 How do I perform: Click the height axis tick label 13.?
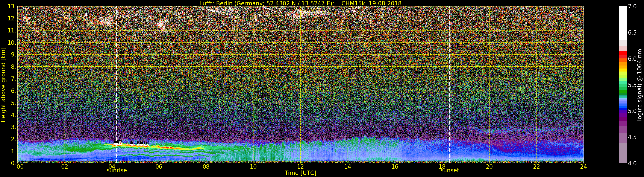pos(12,6)
